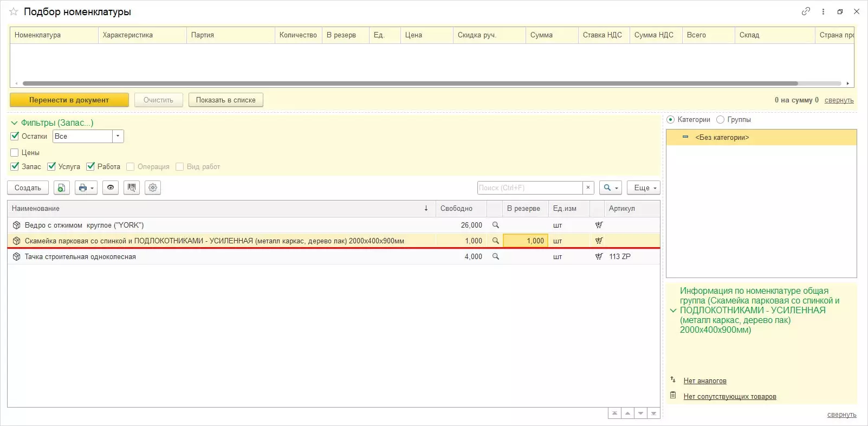Click the item icon of the Скамейка row
Image resolution: width=868 pixels, height=426 pixels.
17,241
